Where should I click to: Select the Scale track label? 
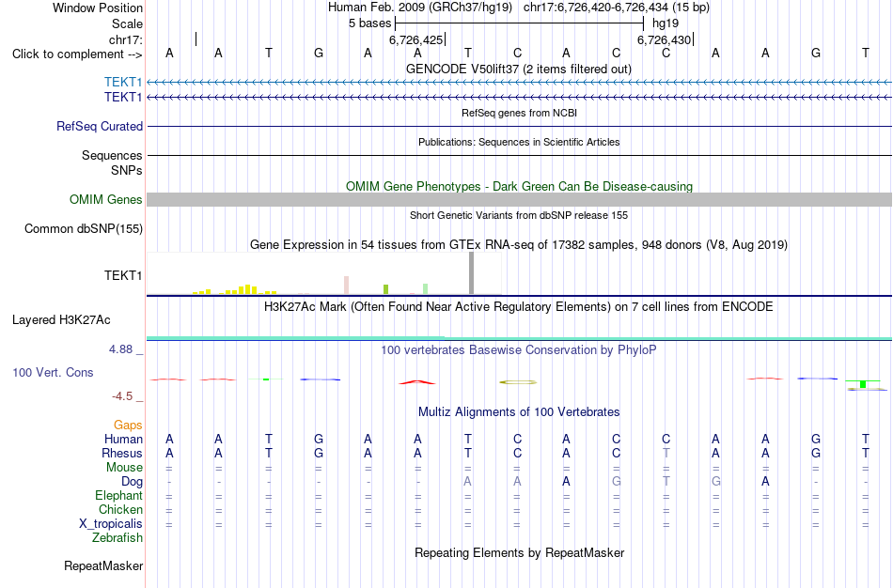[127, 23]
